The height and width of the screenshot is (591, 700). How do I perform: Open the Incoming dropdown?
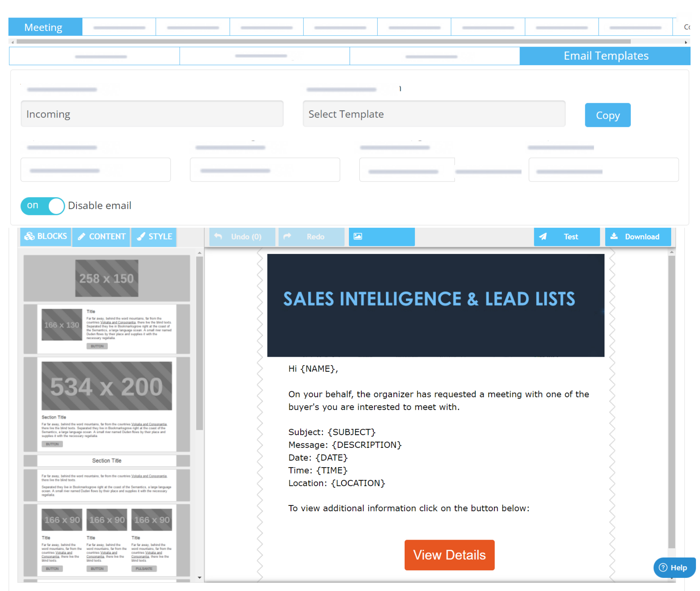point(152,114)
